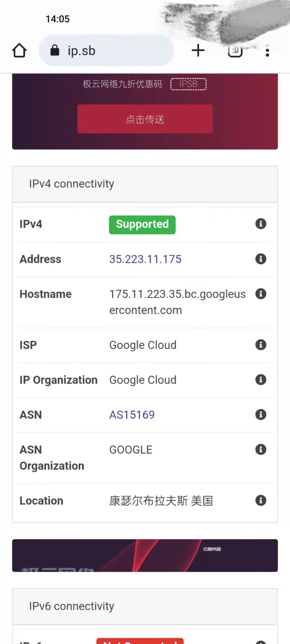Open the AS15169 link
The image size is (290, 644).
point(132,415)
